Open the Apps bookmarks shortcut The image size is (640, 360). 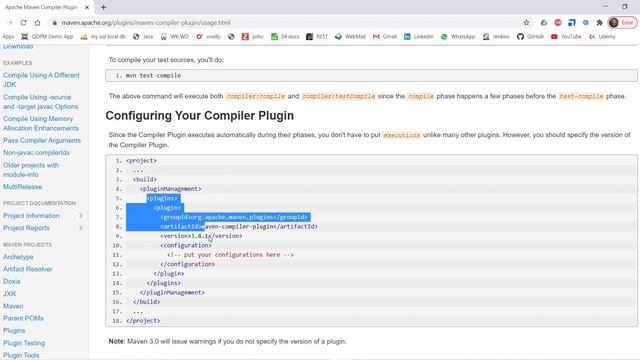pos(8,36)
